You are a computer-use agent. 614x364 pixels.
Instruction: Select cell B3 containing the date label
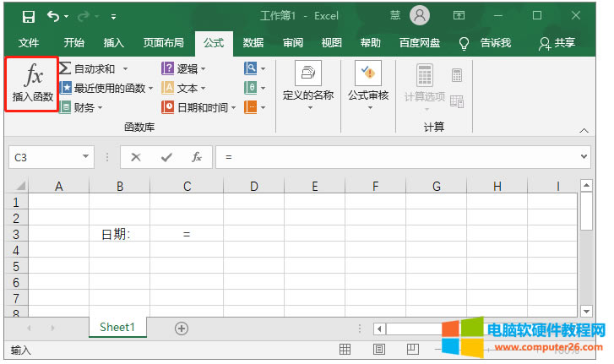(x=119, y=234)
